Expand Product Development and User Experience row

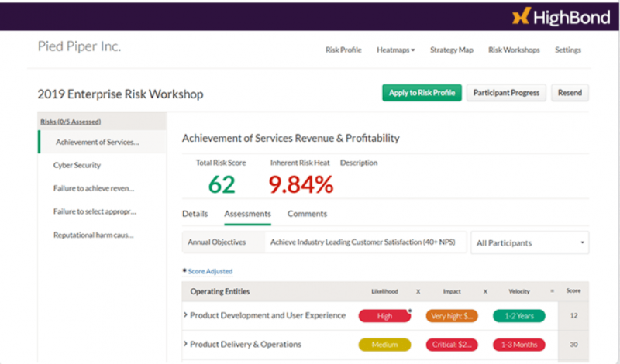tap(185, 315)
